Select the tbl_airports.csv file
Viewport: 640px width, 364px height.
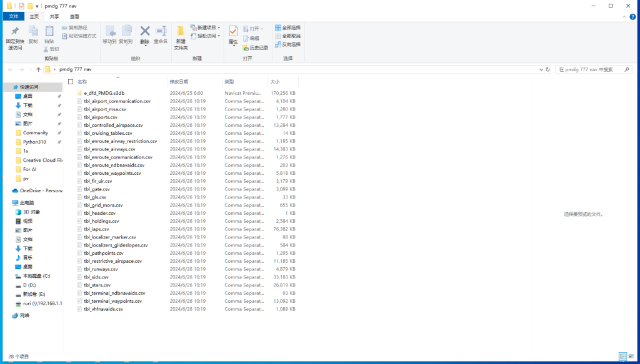click(x=101, y=117)
